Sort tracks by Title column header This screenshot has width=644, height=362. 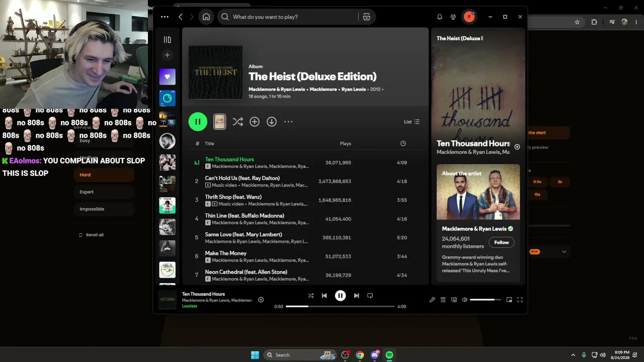pos(209,144)
